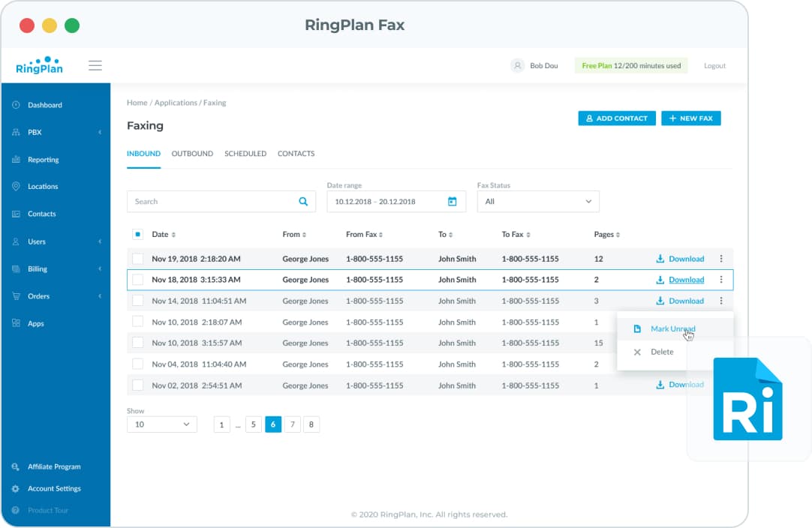The width and height of the screenshot is (812, 528).
Task: Toggle the select-all checkbox in table header
Action: pos(138,235)
